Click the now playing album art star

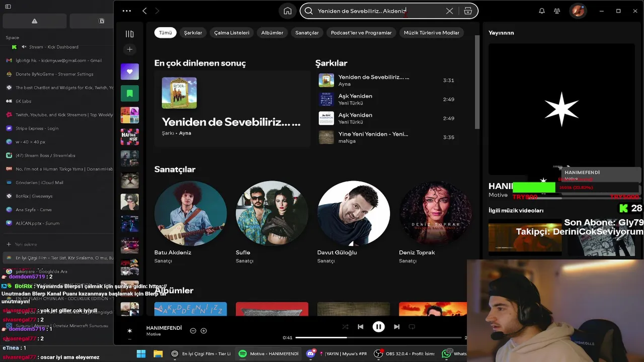point(129,331)
